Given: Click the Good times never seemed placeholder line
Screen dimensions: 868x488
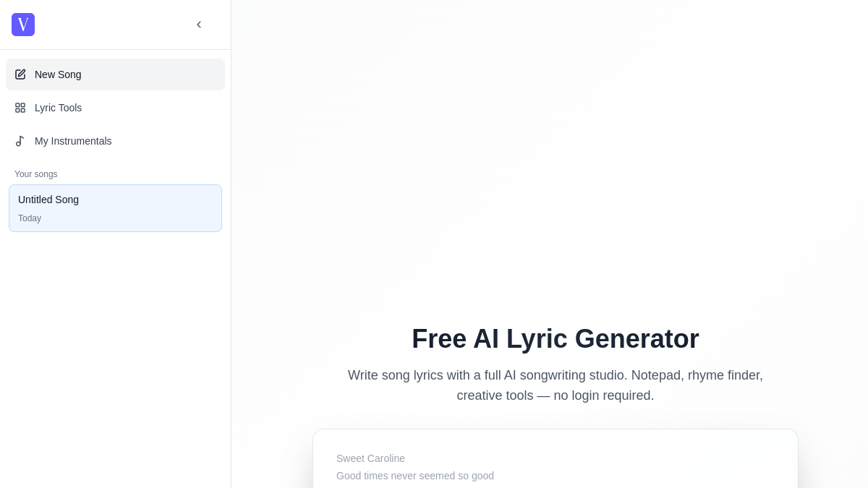Looking at the screenshot, I should pyautogui.click(x=415, y=476).
